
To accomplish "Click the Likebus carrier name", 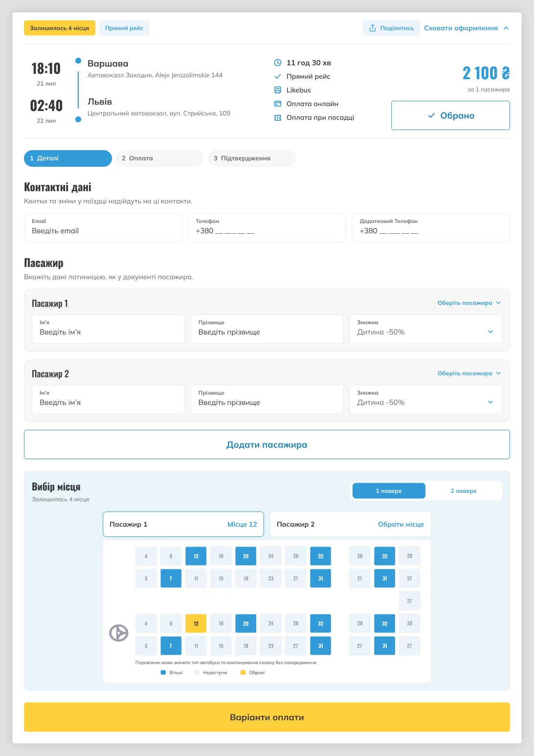I will click(x=299, y=90).
